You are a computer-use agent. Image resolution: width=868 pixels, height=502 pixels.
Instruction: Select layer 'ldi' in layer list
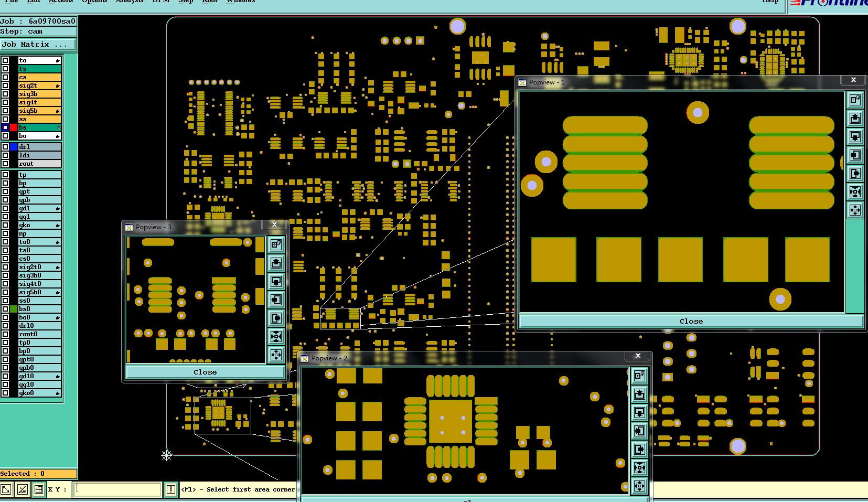(40, 155)
